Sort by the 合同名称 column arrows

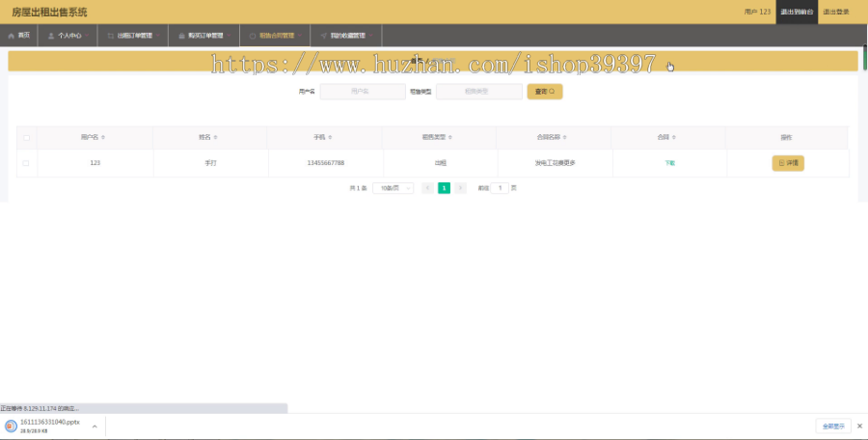[564, 137]
